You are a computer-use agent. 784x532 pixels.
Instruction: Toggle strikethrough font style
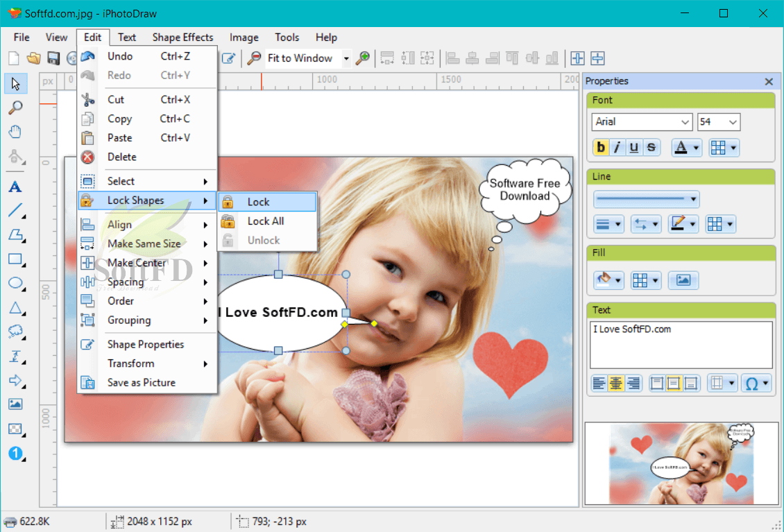(x=651, y=148)
